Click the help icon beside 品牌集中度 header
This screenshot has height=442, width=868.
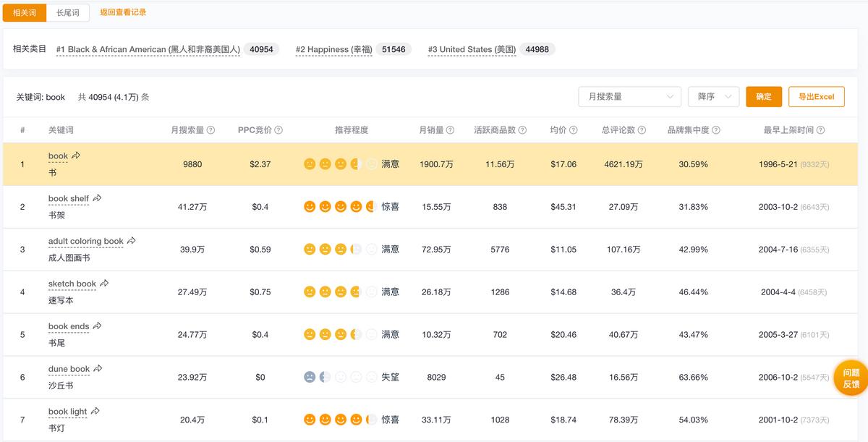(x=715, y=130)
